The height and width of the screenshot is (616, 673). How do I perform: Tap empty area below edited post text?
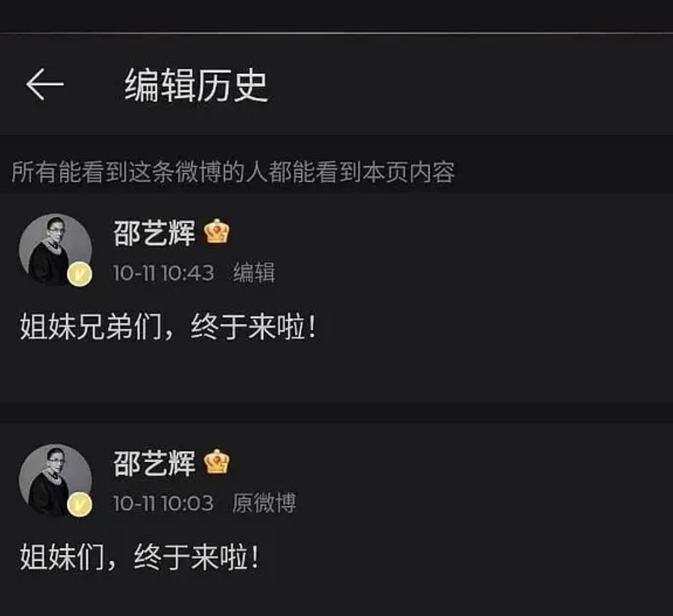tap(336, 373)
